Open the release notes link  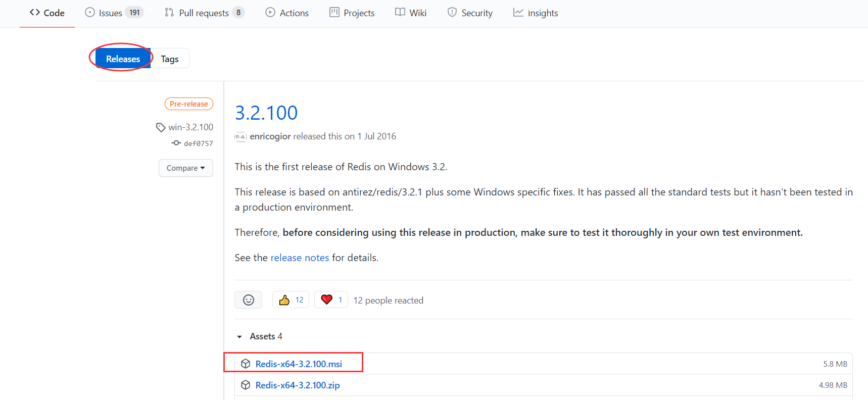(x=300, y=258)
